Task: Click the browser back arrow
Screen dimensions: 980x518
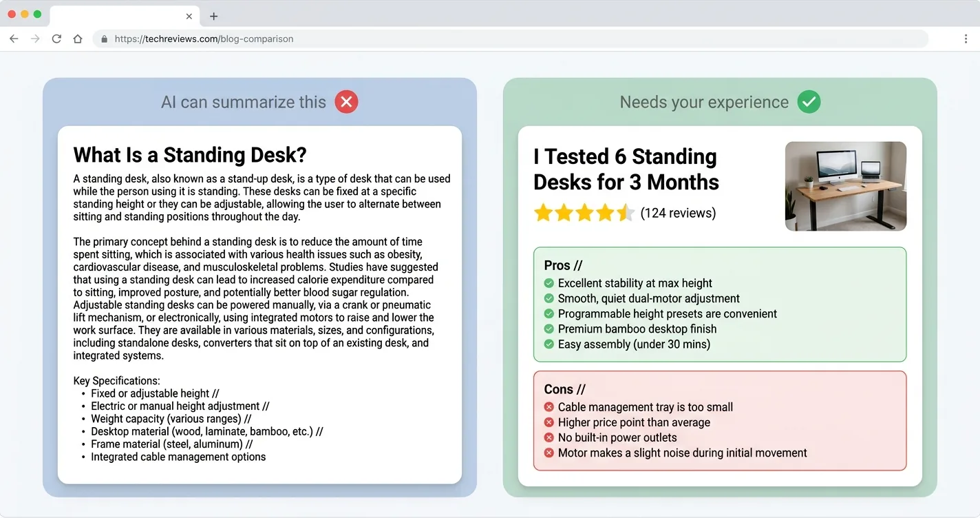Action: coord(14,39)
